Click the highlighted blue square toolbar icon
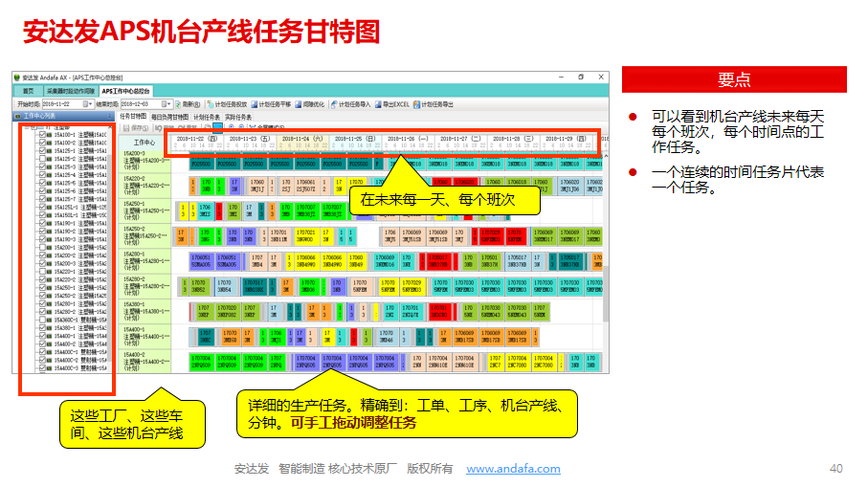Viewport: 868px width, 487px height. coord(217,127)
